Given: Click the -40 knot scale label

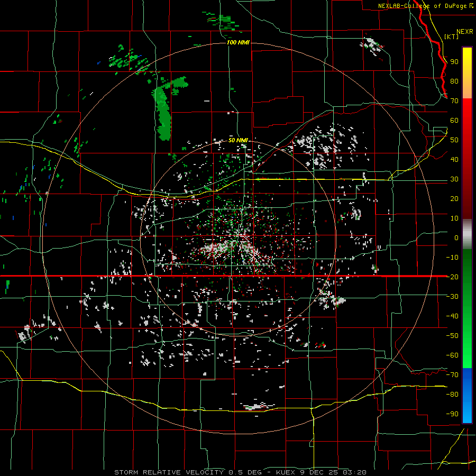Looking at the screenshot, I should [452, 316].
